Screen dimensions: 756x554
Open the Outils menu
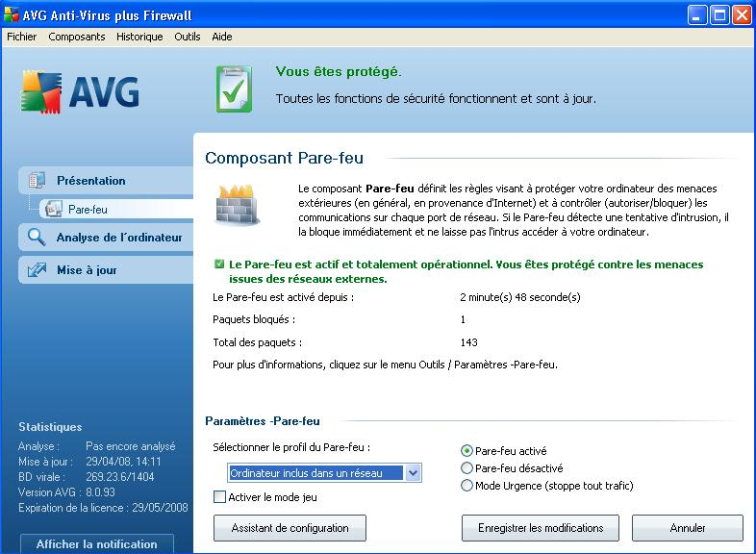click(x=188, y=37)
